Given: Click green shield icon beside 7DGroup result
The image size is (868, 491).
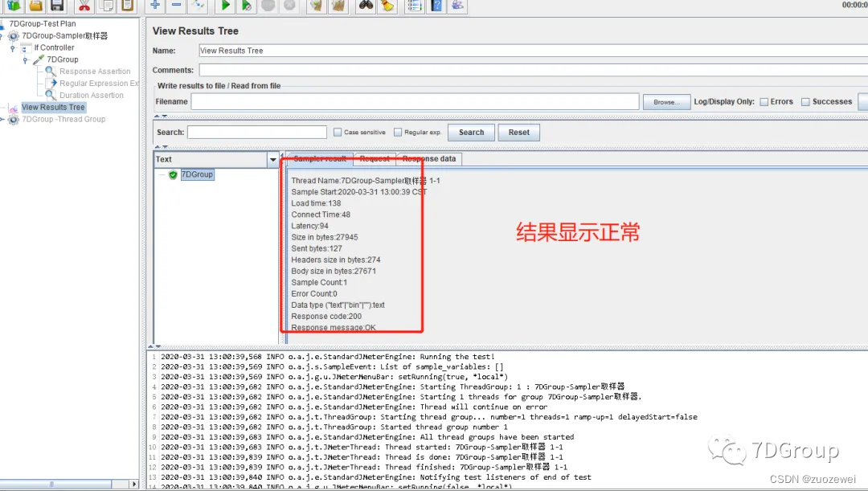Looking at the screenshot, I should (173, 175).
